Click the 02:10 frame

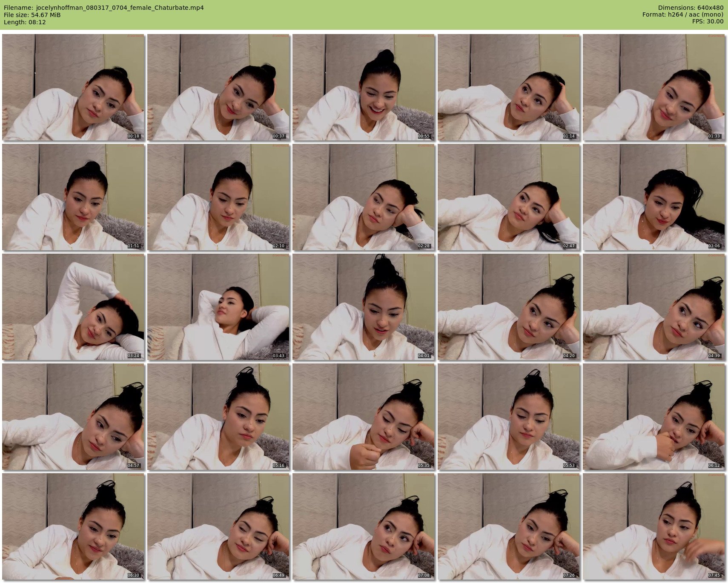click(218, 197)
